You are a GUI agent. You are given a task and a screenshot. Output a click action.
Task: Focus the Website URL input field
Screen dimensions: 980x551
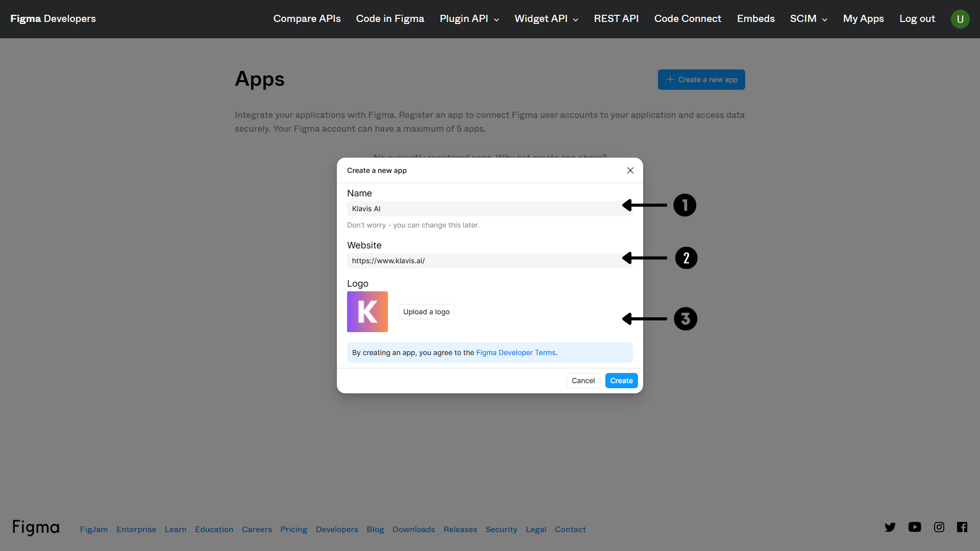485,261
